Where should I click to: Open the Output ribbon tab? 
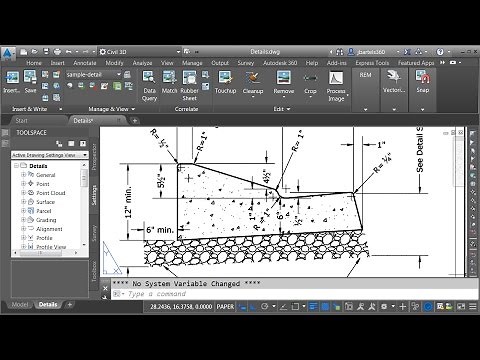pos(220,63)
